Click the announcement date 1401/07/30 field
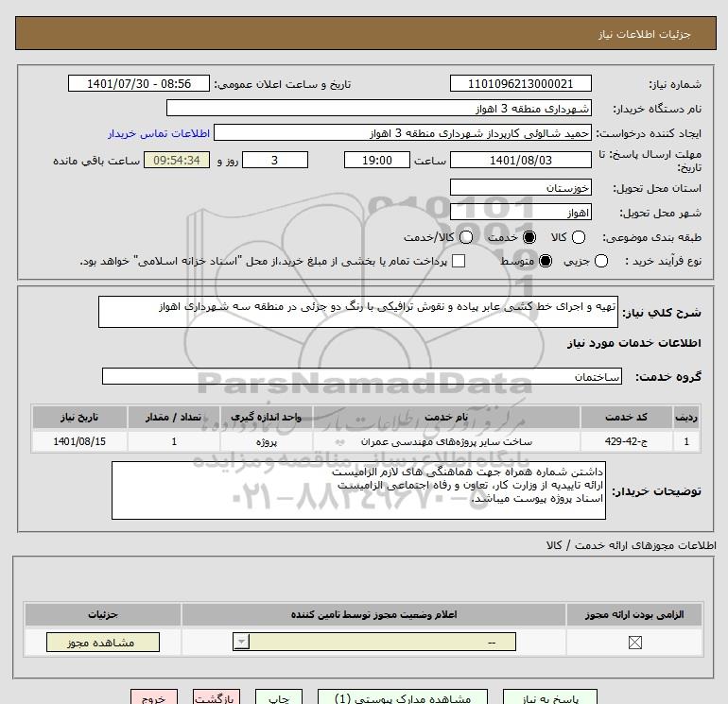The height and width of the screenshot is (704, 728). pos(139,83)
